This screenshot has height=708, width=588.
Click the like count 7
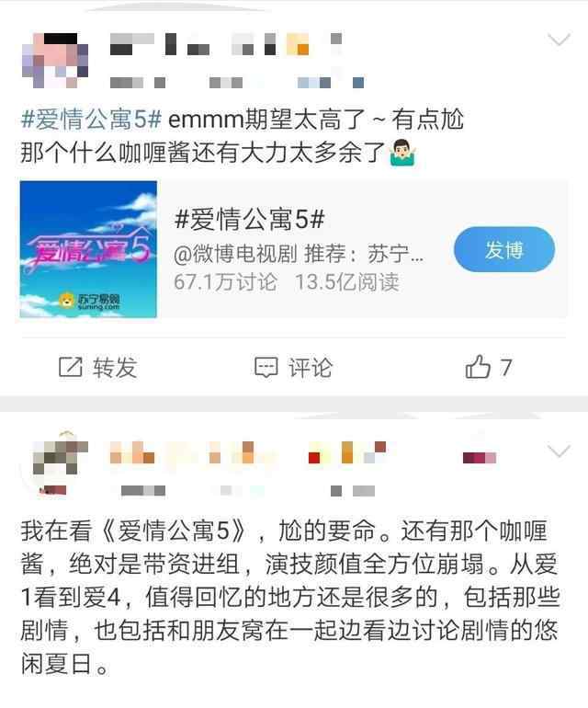pos(506,367)
